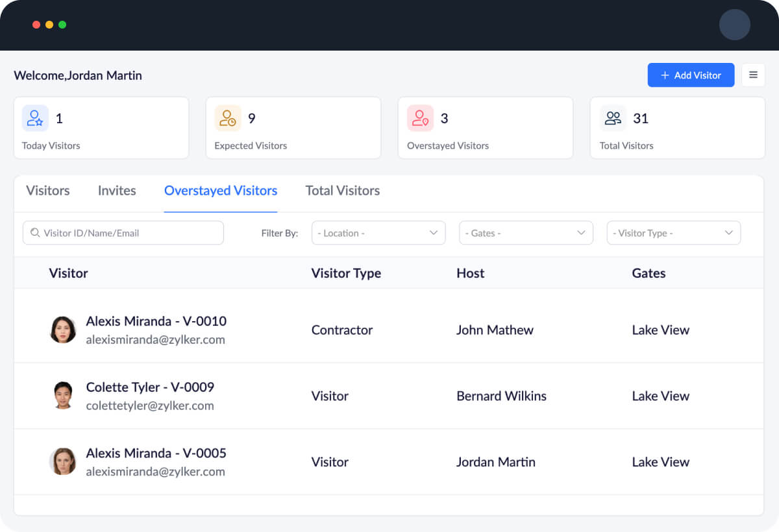Click the Today Visitors star-person icon
Image resolution: width=779 pixels, height=532 pixels.
click(35, 118)
